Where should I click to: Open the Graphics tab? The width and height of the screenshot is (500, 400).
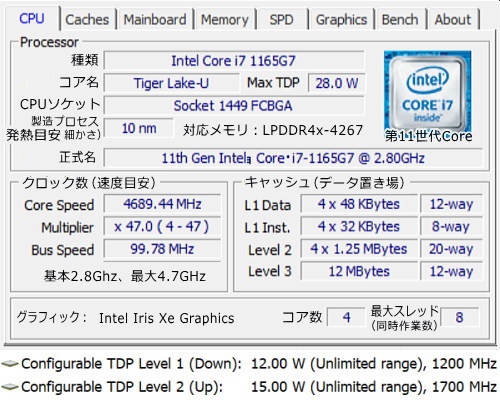click(341, 20)
